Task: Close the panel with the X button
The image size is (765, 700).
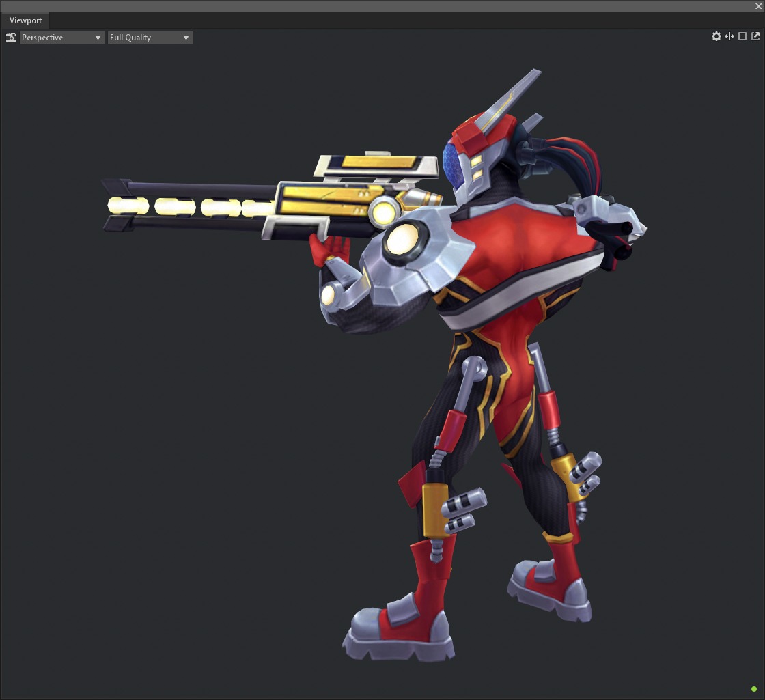Action: point(759,6)
